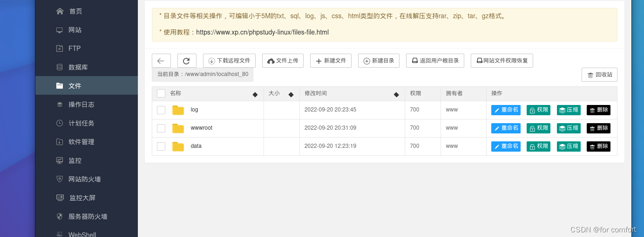The image size is (644, 237).
Task: Open the log folder icon
Action: coord(178,110)
